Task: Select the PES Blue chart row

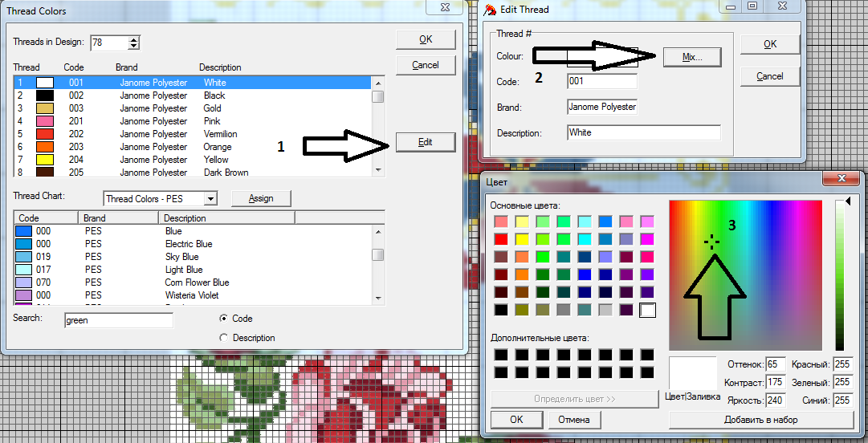Action: 192,231
